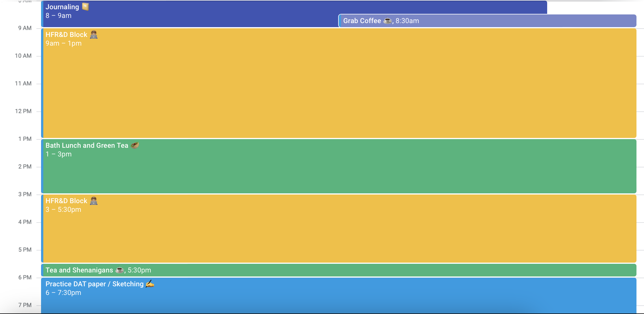Viewport: 644px width, 314px height.
Task: Click the salad emoji after Bath Lunch and Green Tea
Action: pos(135,145)
